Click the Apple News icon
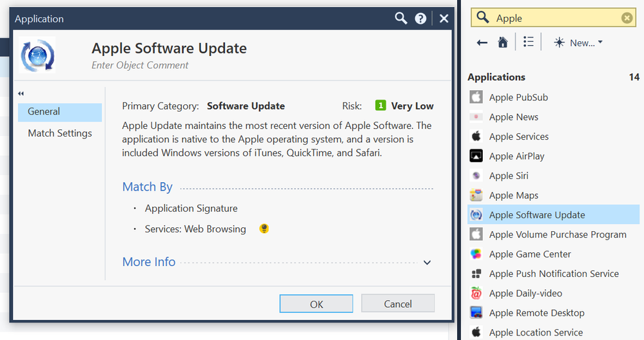 [x=476, y=117]
